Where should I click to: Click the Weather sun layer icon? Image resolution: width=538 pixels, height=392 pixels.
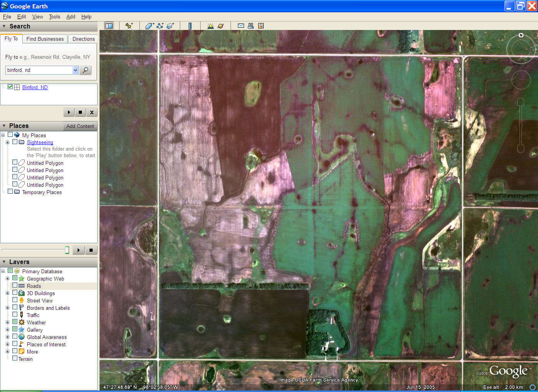coord(22,322)
